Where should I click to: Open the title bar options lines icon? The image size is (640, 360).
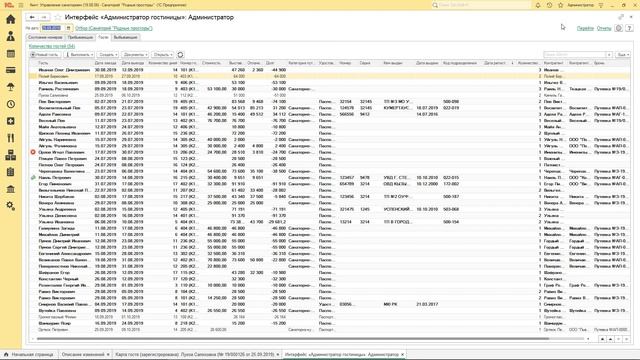pos(600,5)
